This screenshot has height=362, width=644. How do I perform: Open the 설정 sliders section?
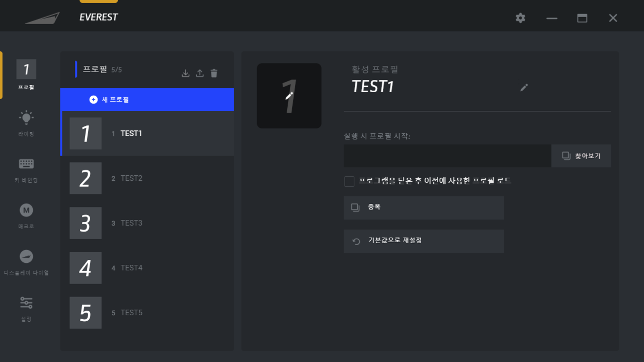click(x=26, y=308)
